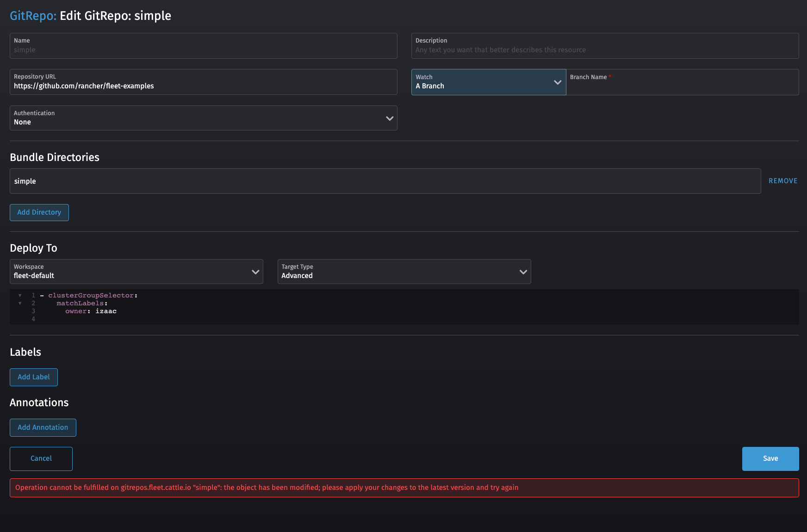Screen dimensions: 807x532
Task: Click the Authentication dropdown chevron icon
Action: tap(389, 118)
